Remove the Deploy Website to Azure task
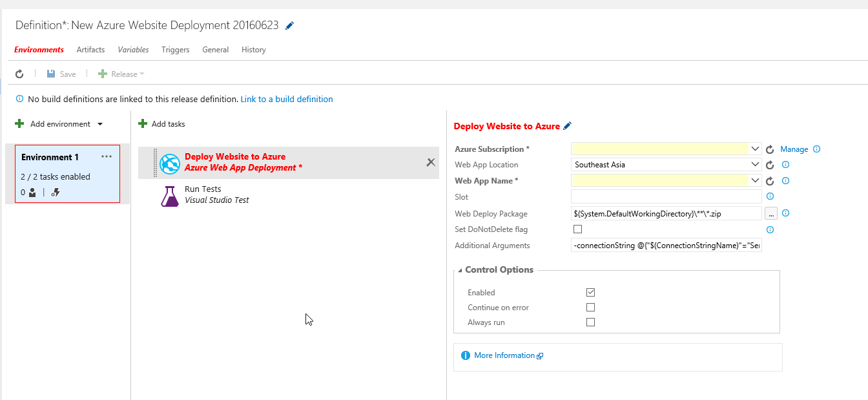This screenshot has width=868, height=400. point(431,162)
